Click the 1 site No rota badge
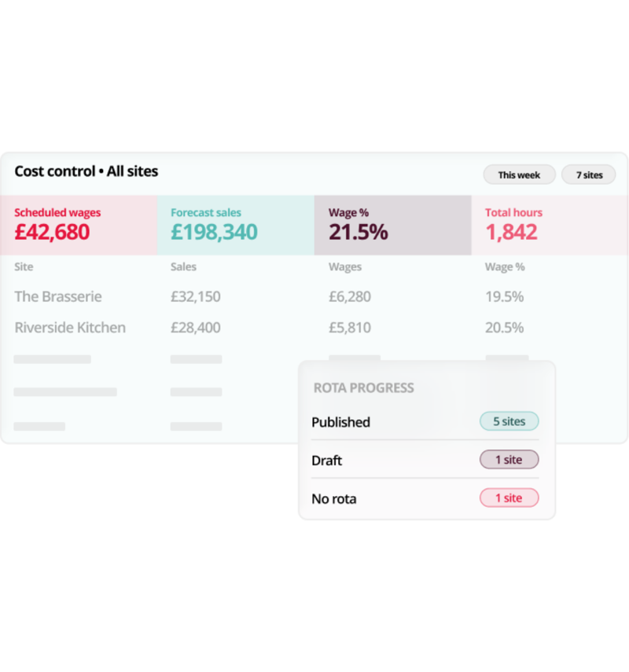 [509, 498]
